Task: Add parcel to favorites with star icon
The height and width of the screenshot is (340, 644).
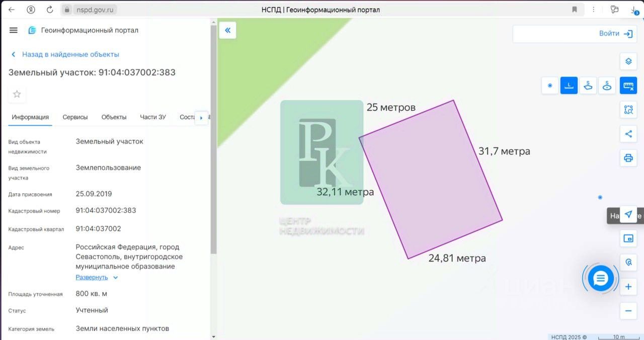Action: coord(17,94)
